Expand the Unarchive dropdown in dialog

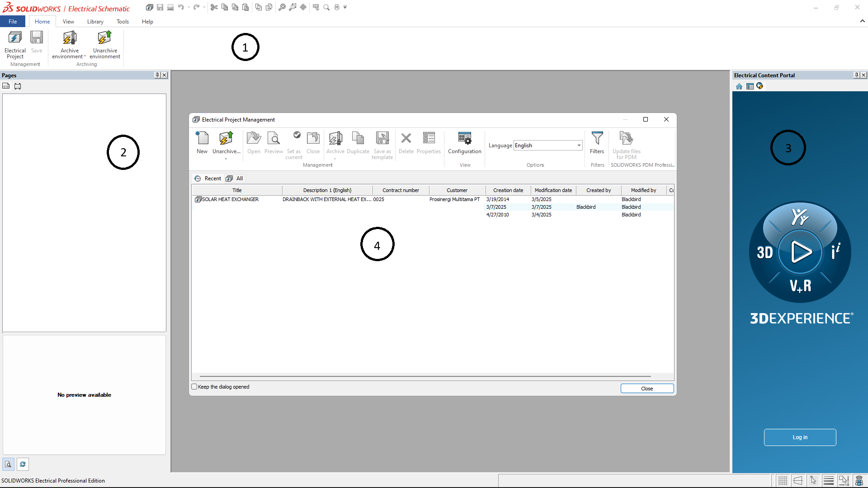[226, 159]
